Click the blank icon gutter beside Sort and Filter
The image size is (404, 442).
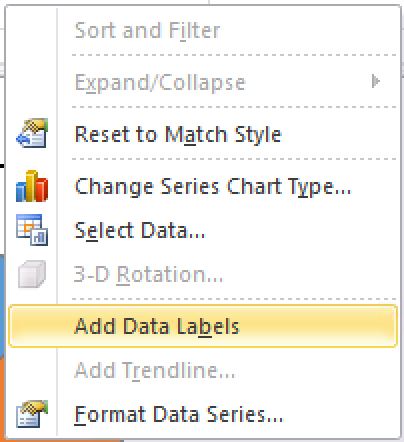(32, 30)
